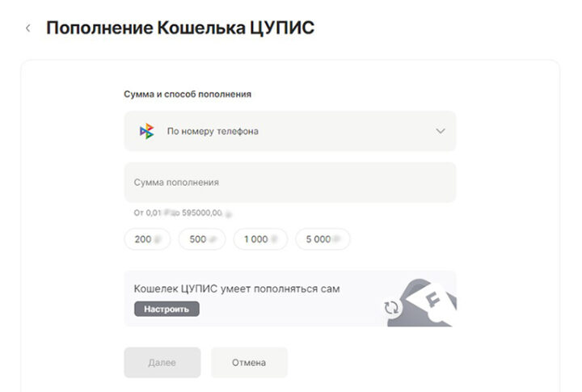This screenshot has height=392, width=582.
Task: Select the 5 000 ruble preset chip
Action: pos(323,239)
